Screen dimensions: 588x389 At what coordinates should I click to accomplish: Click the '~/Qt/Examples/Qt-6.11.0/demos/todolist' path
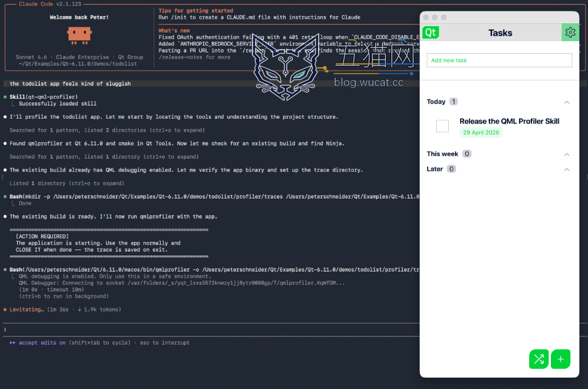(x=78, y=64)
